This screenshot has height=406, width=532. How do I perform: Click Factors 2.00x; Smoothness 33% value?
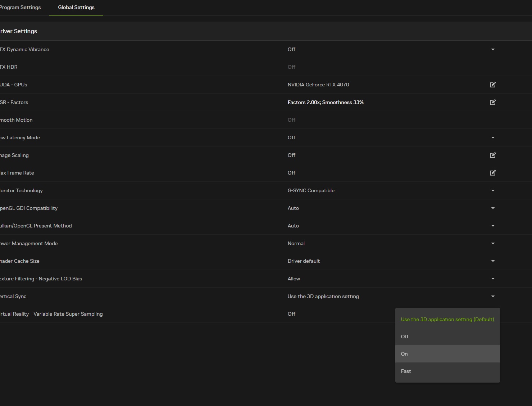point(326,102)
